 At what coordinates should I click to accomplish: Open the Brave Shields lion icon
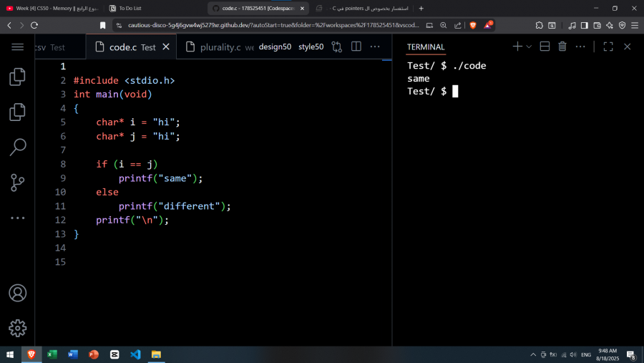click(473, 26)
